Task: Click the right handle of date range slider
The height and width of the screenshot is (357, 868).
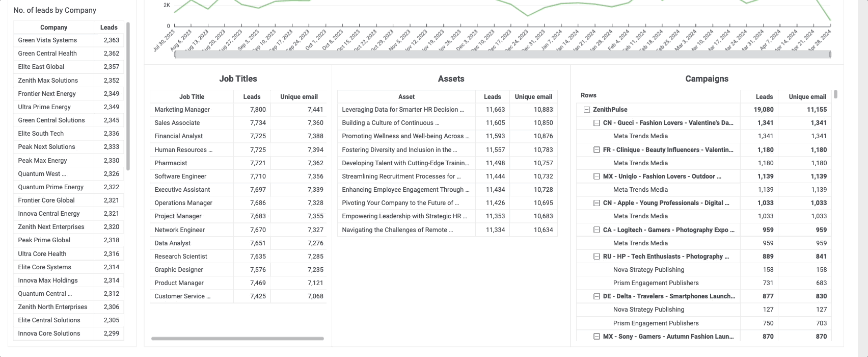Action: point(830,54)
